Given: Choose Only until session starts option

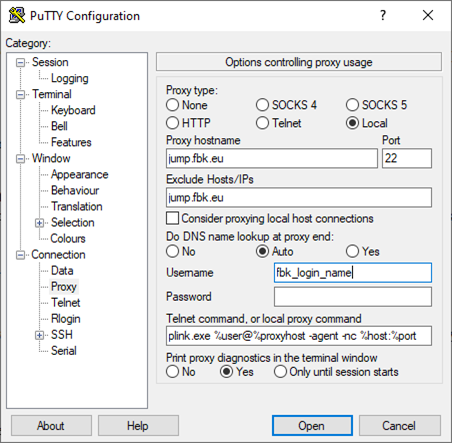Looking at the screenshot, I should 280,372.
